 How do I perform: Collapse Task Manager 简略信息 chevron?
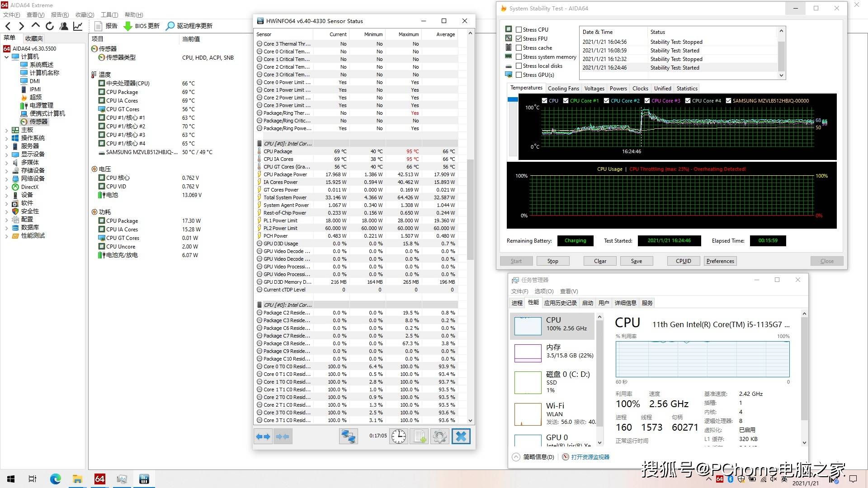point(516,457)
